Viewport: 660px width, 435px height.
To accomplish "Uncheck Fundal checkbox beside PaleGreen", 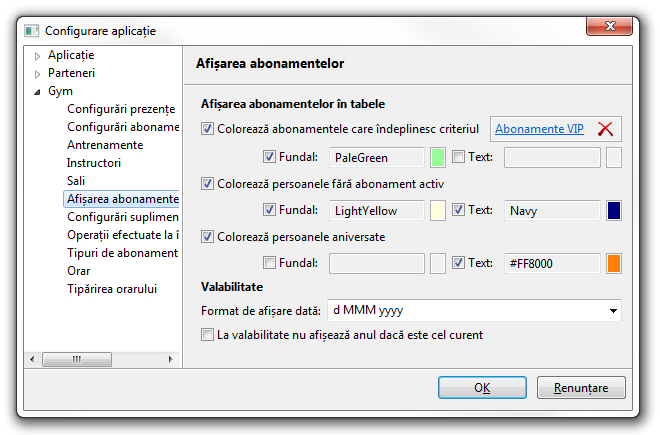I will click(269, 157).
